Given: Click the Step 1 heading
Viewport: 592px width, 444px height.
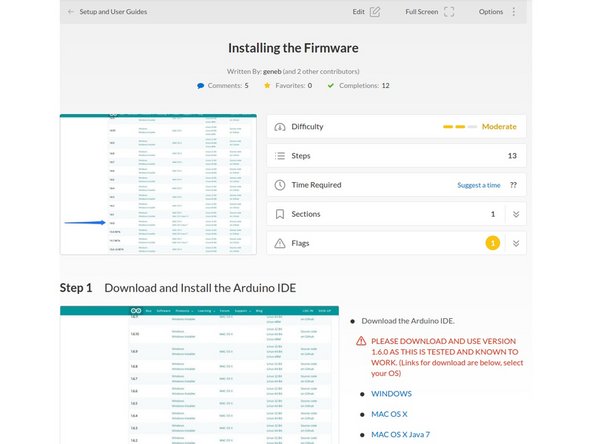Looking at the screenshot, I should point(178,288).
